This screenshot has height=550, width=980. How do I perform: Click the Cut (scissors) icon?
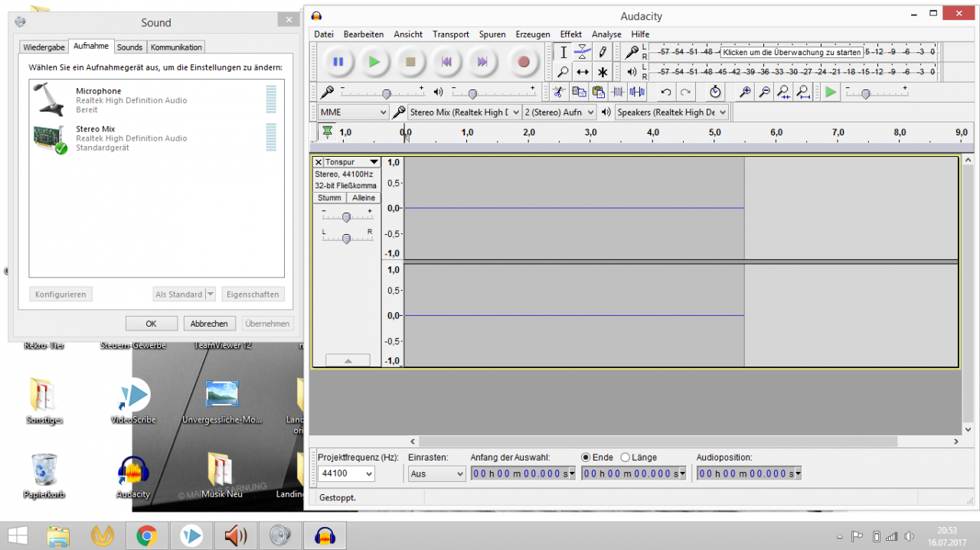(560, 93)
